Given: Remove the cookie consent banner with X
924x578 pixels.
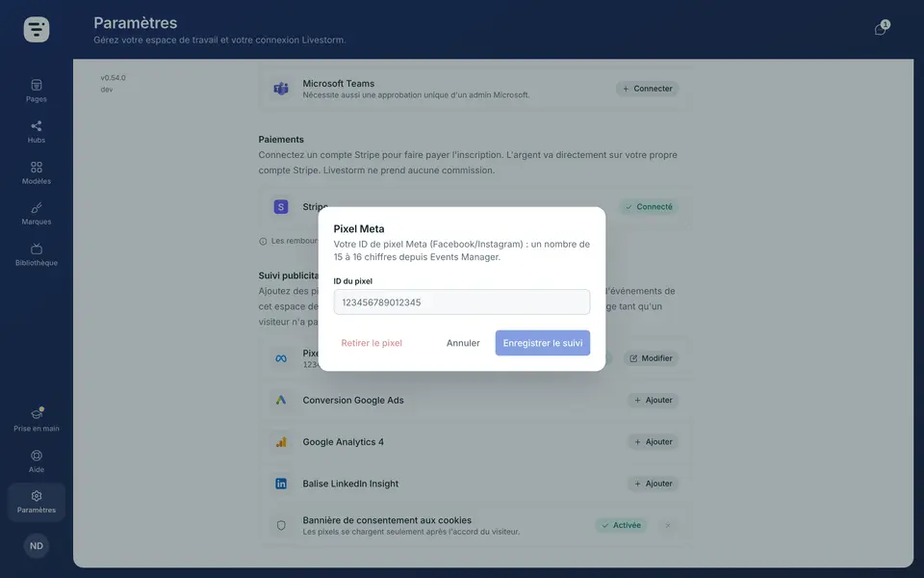Looking at the screenshot, I should (x=668, y=525).
